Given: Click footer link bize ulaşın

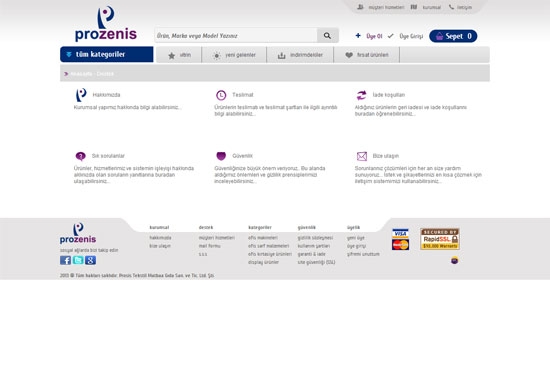Looking at the screenshot, I should pyautogui.click(x=160, y=246).
